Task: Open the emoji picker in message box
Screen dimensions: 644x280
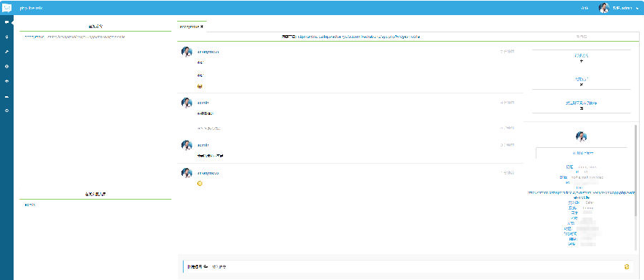Action: coord(626,267)
